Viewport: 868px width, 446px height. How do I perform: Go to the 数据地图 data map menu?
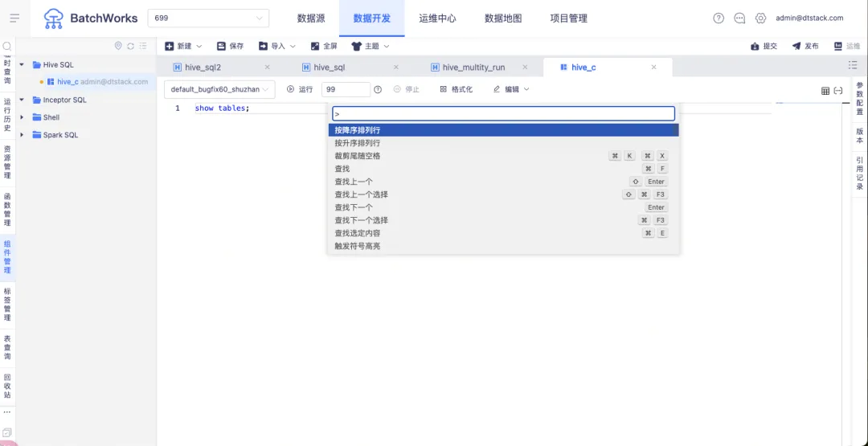pos(503,18)
